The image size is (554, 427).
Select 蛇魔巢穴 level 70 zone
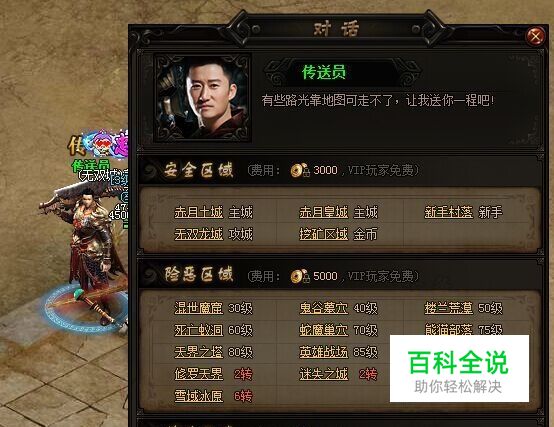tap(324, 330)
